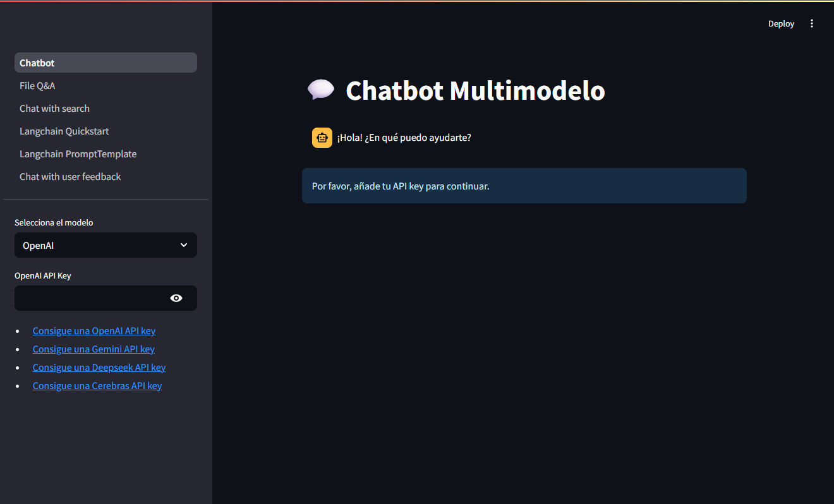Focus the OpenAI API Key input field

(x=90, y=298)
